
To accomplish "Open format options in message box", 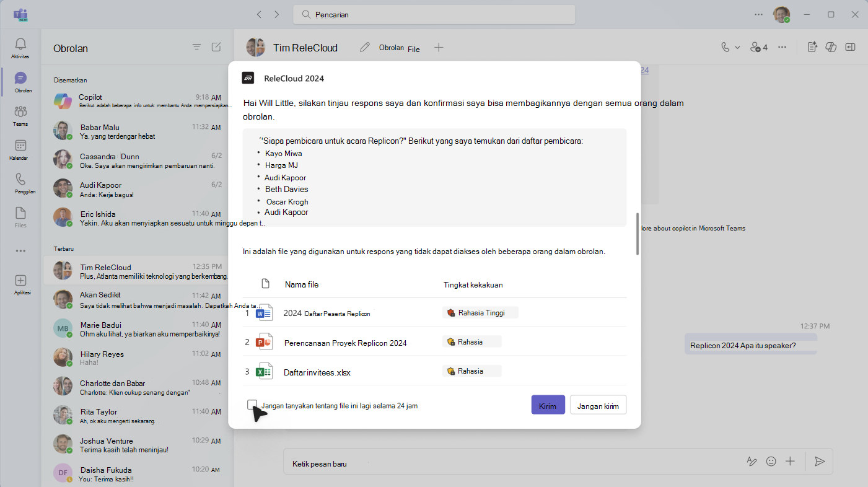I will (x=752, y=461).
